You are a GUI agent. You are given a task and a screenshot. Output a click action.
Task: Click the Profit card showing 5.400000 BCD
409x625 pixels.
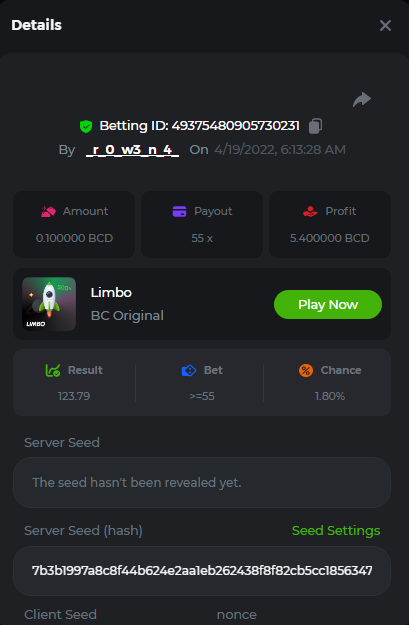tap(330, 224)
